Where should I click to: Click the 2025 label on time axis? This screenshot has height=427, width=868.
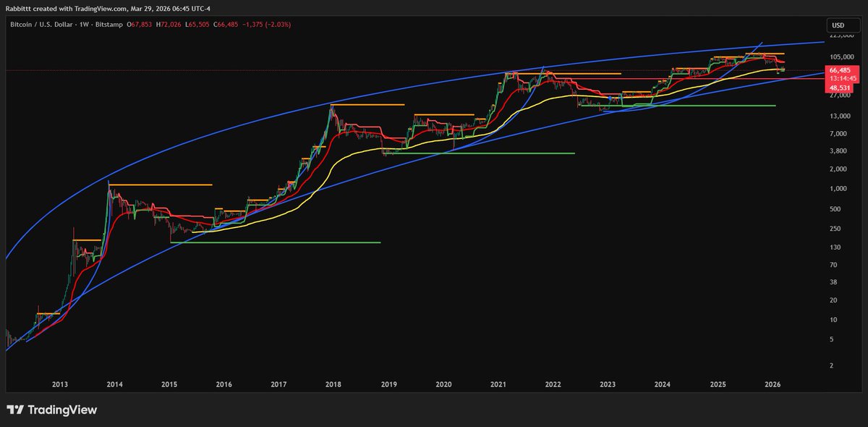tap(718, 384)
